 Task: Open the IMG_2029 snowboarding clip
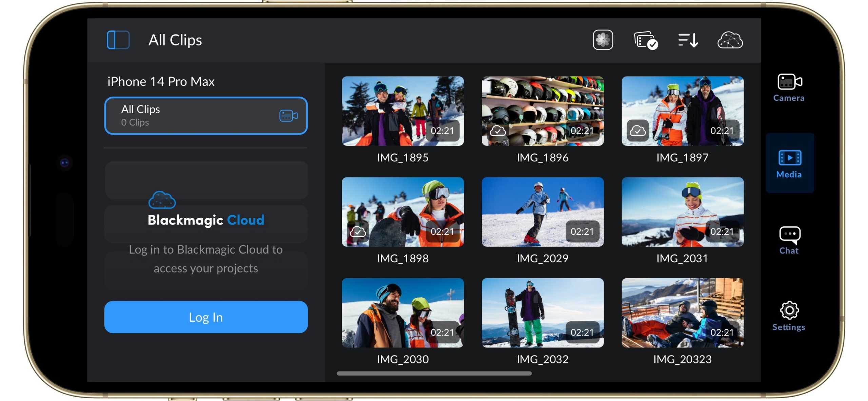coord(542,211)
